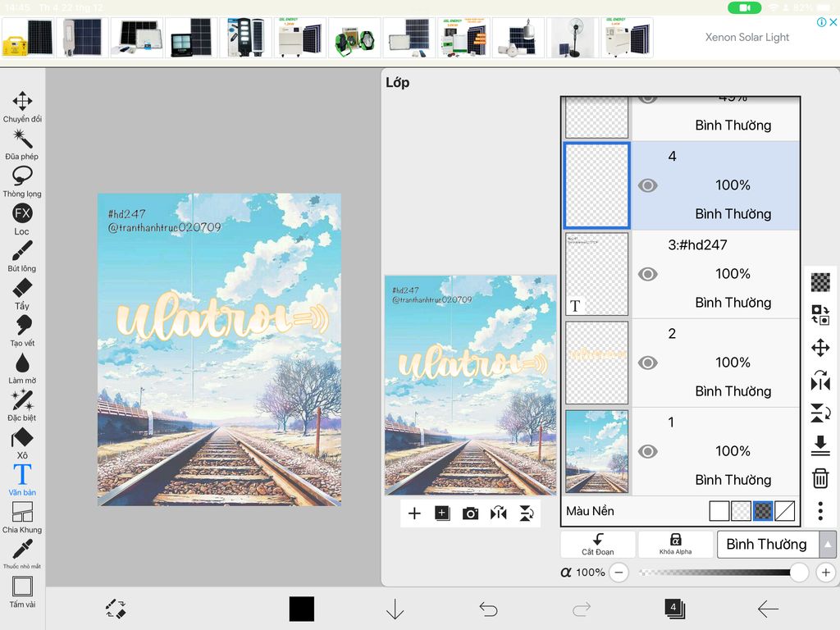Open the ad info icon
Screen dimensions: 840x630
[x=821, y=22]
